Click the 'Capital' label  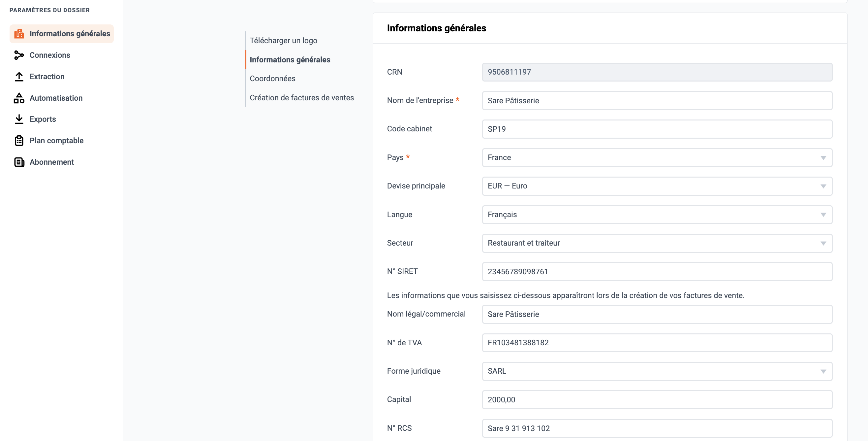click(399, 399)
